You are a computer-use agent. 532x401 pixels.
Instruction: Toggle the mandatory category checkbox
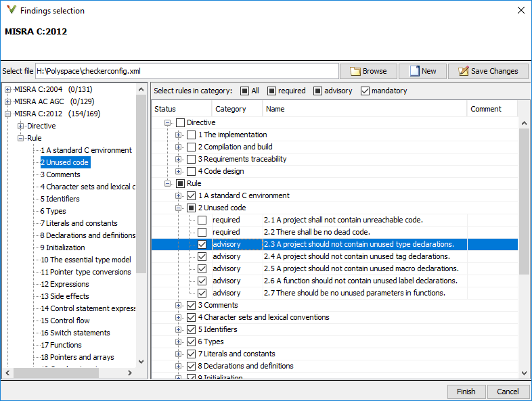pos(365,91)
